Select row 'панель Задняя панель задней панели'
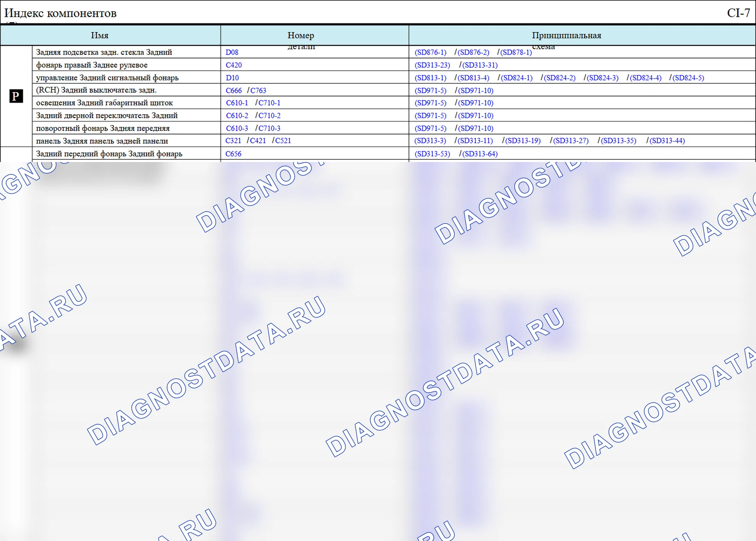Image resolution: width=756 pixels, height=541 pixels. point(102,141)
